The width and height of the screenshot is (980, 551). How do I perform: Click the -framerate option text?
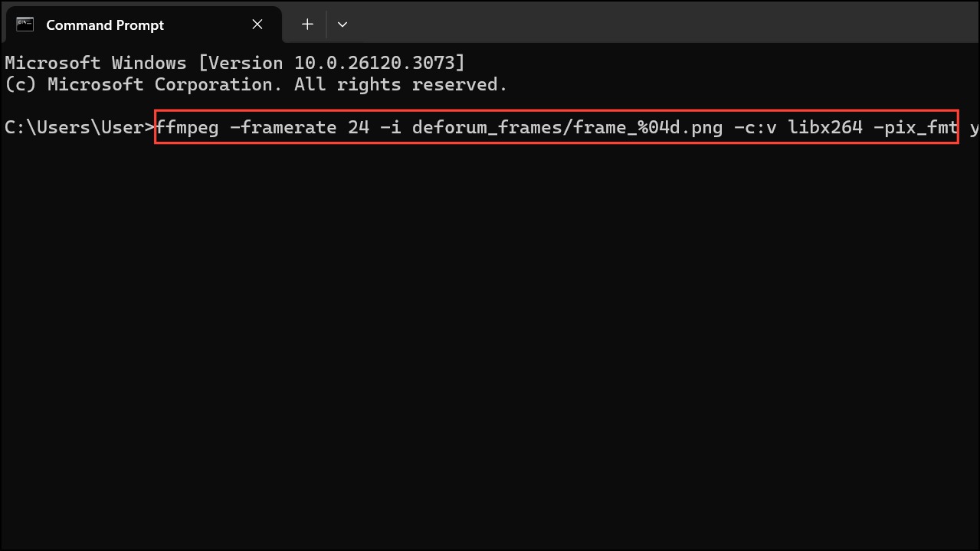click(284, 127)
